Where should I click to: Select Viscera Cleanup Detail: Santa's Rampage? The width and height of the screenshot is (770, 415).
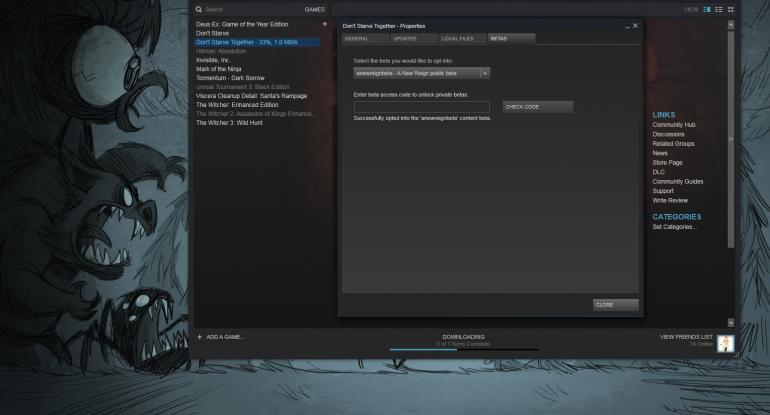click(x=251, y=96)
